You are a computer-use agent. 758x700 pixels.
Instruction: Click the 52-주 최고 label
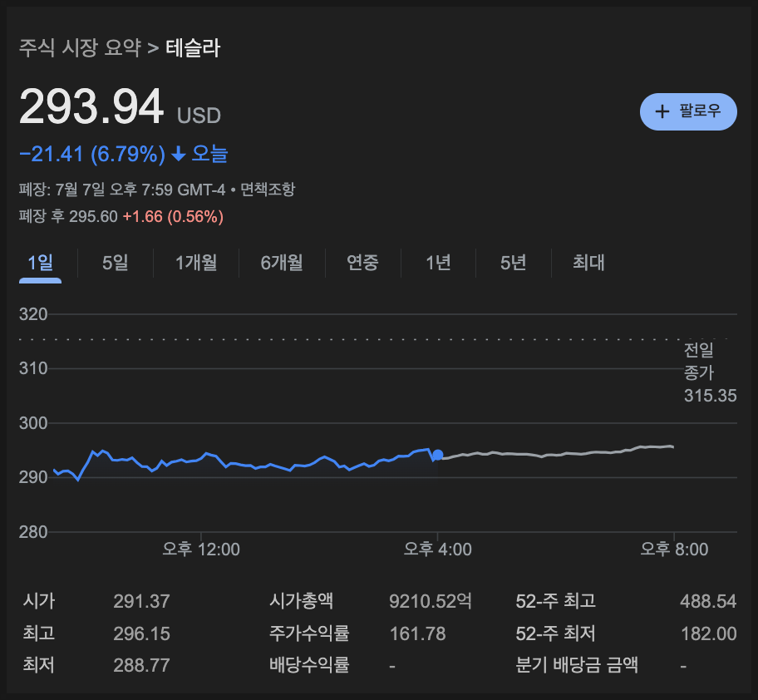tap(555, 601)
